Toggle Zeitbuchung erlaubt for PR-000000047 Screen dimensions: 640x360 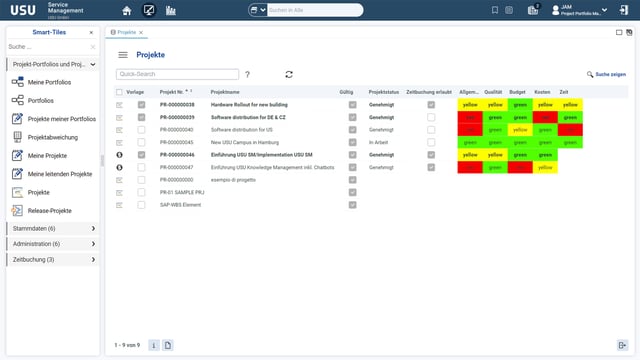pyautogui.click(x=431, y=167)
